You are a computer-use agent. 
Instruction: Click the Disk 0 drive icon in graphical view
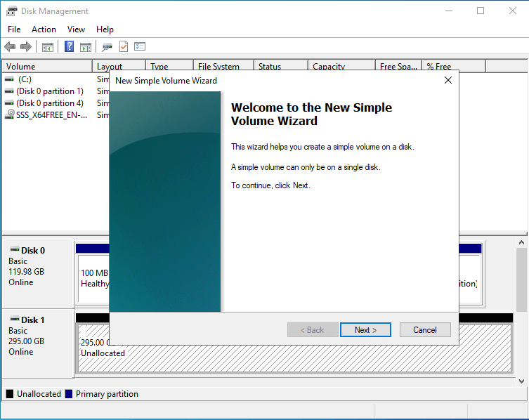click(x=15, y=249)
